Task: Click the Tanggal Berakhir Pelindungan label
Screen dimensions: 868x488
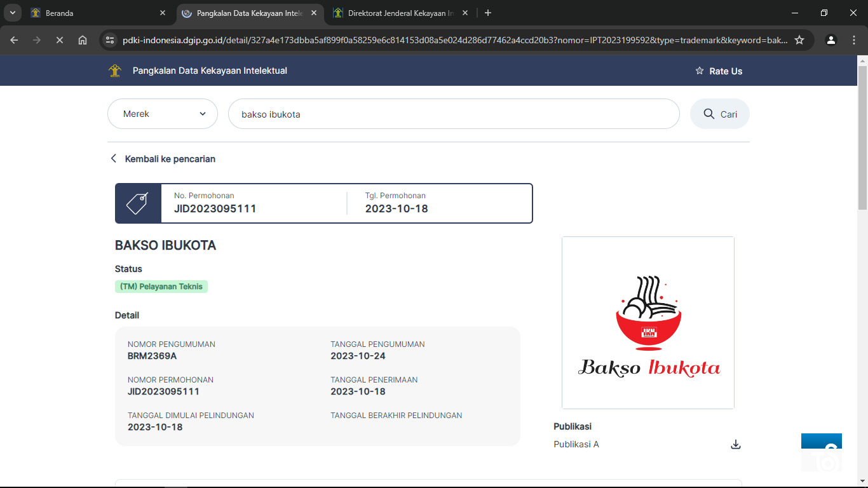Action: [x=396, y=416]
